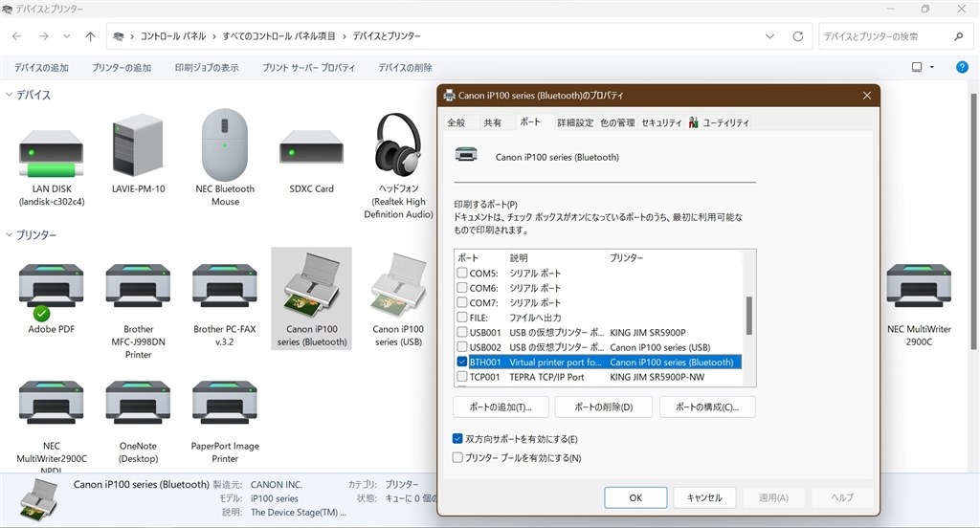Image resolution: width=980 pixels, height=528 pixels.
Task: Check the FILE: port checkbox
Action: 462,317
